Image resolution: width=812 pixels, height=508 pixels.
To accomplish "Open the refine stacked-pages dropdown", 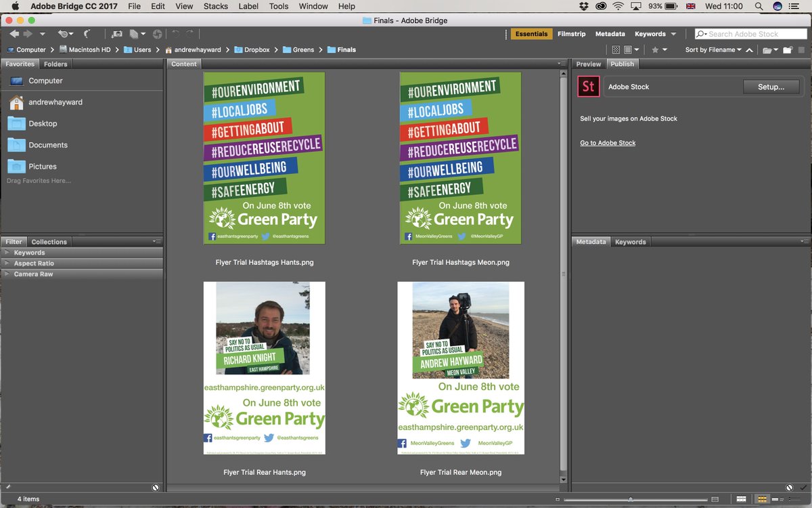I will 137,34.
